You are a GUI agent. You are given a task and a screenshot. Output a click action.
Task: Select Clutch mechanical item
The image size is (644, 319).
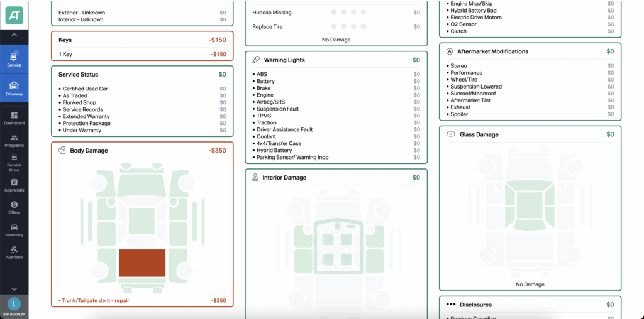[530, 31]
